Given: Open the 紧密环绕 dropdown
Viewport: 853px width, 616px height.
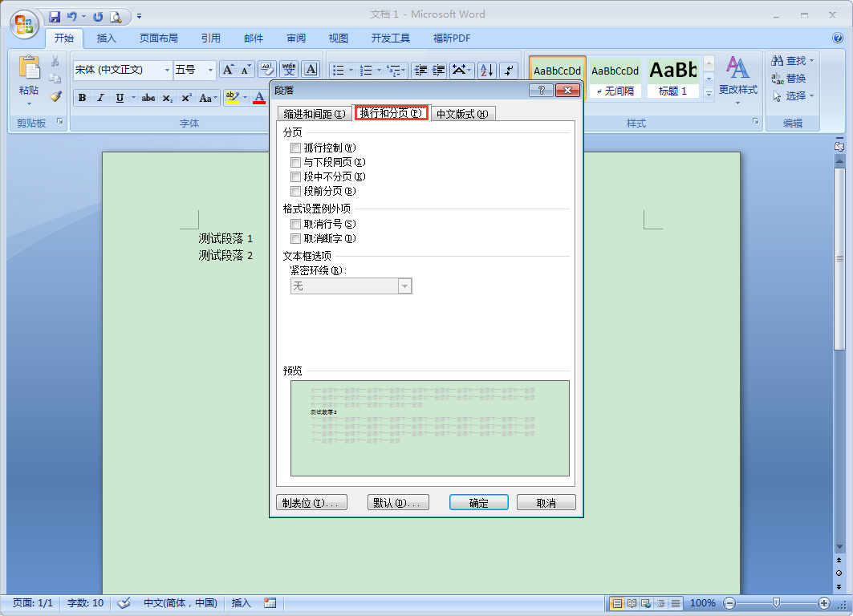Looking at the screenshot, I should point(405,286).
